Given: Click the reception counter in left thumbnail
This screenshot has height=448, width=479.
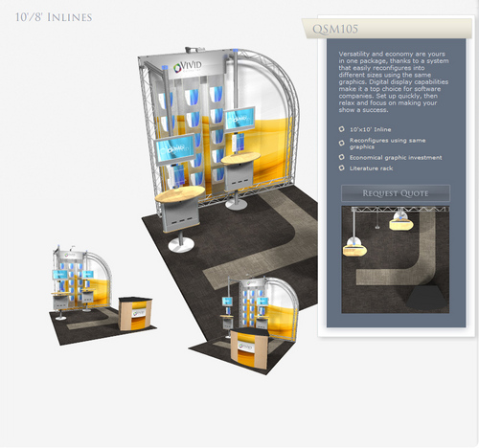Looking at the screenshot, I should [135, 314].
